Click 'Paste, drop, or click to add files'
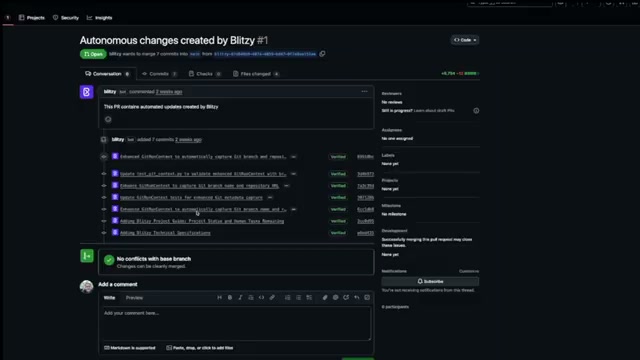 click(x=200, y=348)
